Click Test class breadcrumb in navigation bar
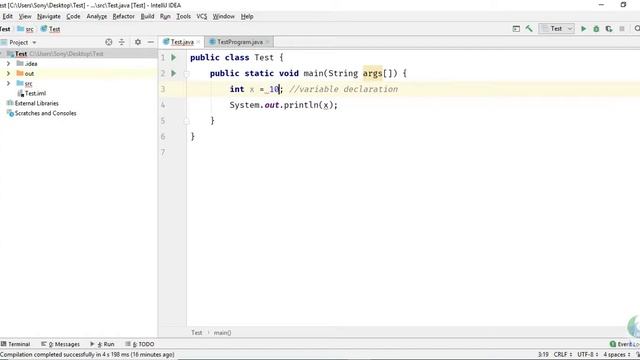Viewport: 640px width, 360px height. [x=50, y=29]
